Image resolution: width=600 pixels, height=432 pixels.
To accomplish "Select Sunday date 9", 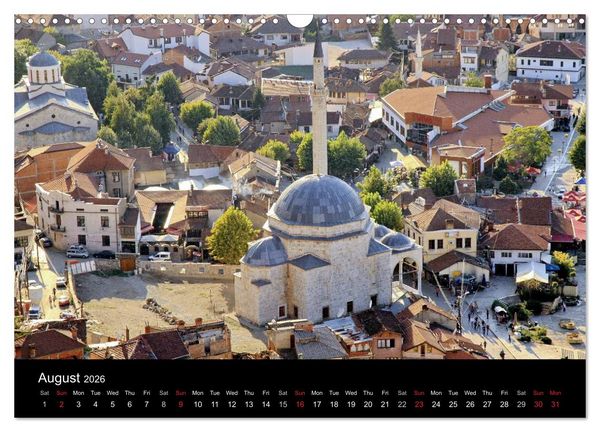I will pos(181,404).
